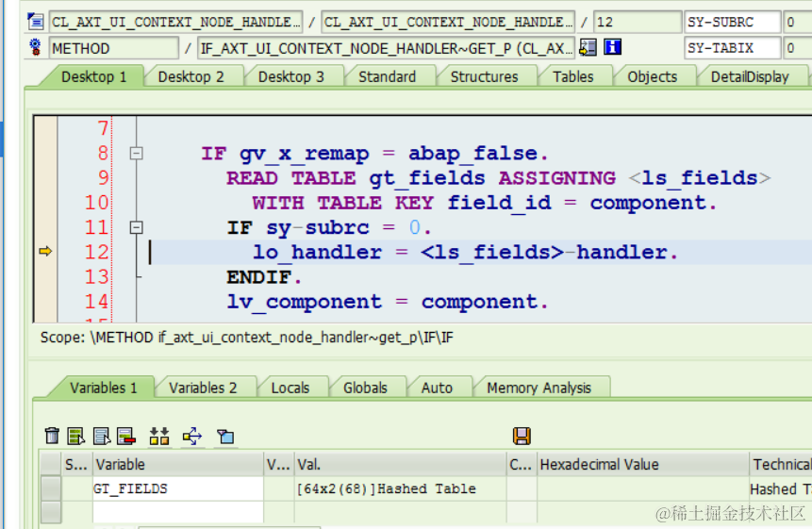Open the Objects tab
This screenshot has height=529, width=812.
tap(652, 76)
